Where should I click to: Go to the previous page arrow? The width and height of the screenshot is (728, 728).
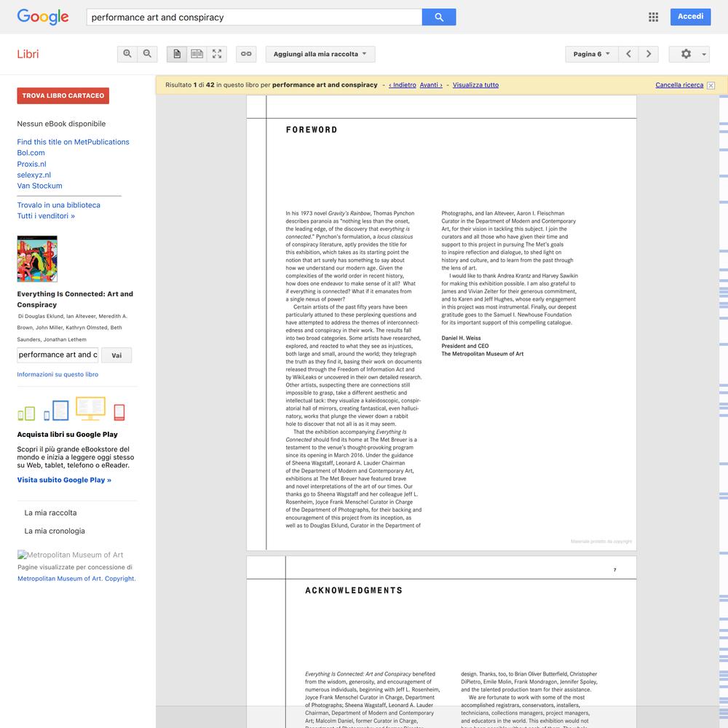point(628,54)
